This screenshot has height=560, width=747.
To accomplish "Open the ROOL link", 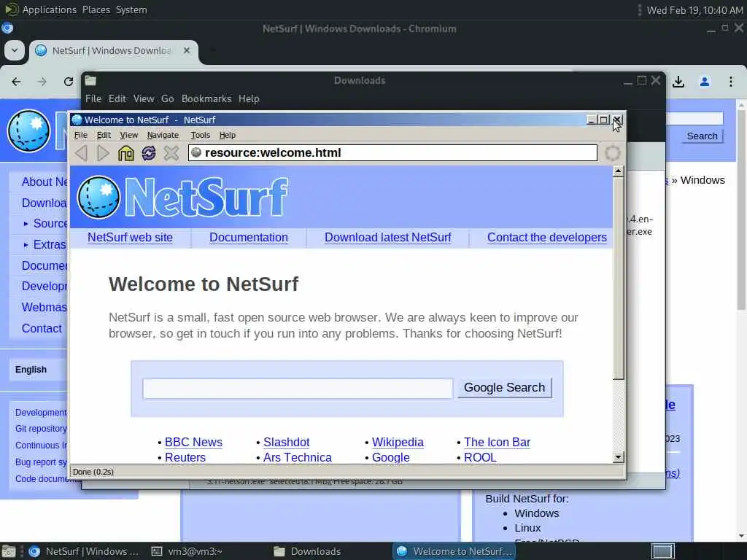I will [x=480, y=457].
